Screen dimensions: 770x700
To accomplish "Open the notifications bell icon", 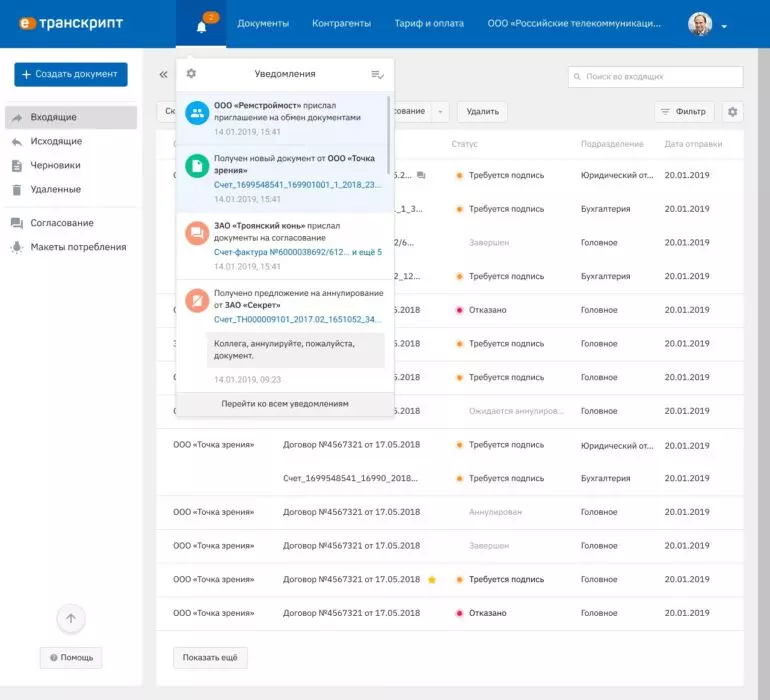I will [x=201, y=27].
